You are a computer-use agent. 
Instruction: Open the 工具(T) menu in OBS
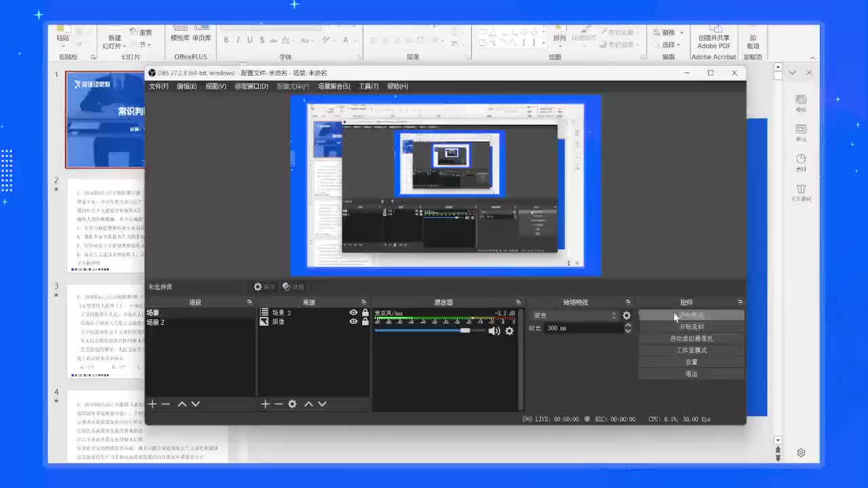coord(368,87)
